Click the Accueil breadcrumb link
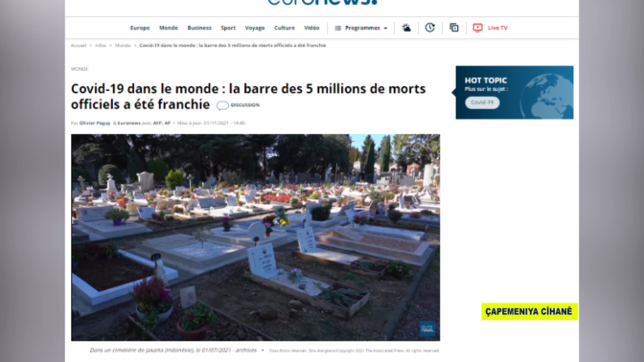Screen dimensions: 644x362 click(x=79, y=46)
